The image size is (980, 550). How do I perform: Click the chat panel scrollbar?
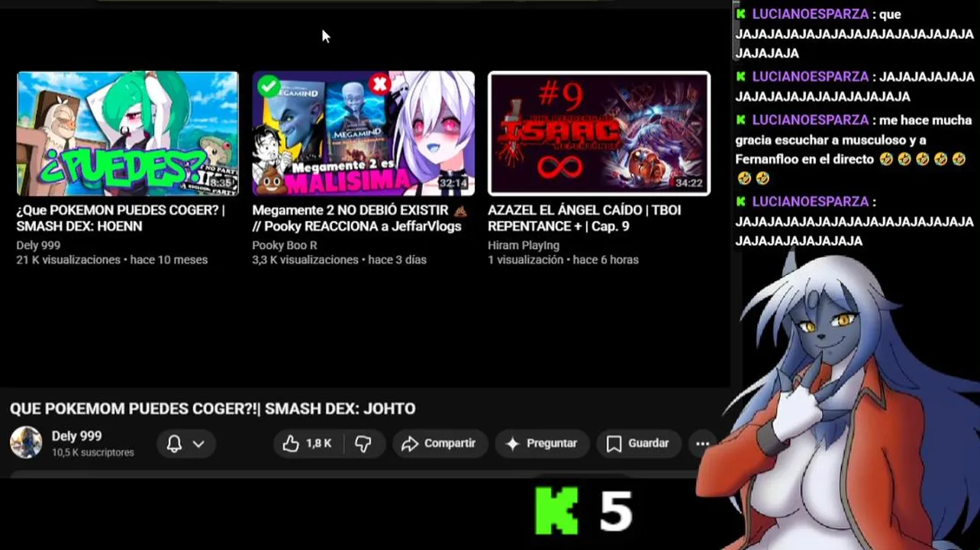tap(737, 31)
